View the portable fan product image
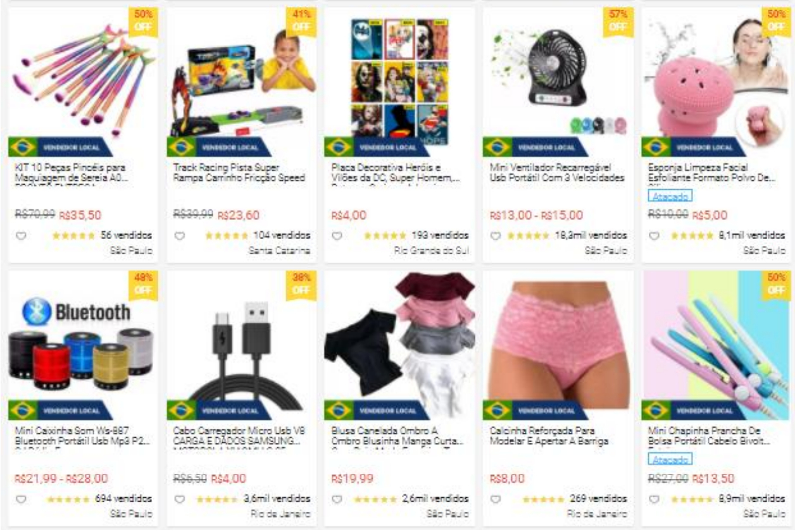The image size is (795, 532). click(558, 82)
